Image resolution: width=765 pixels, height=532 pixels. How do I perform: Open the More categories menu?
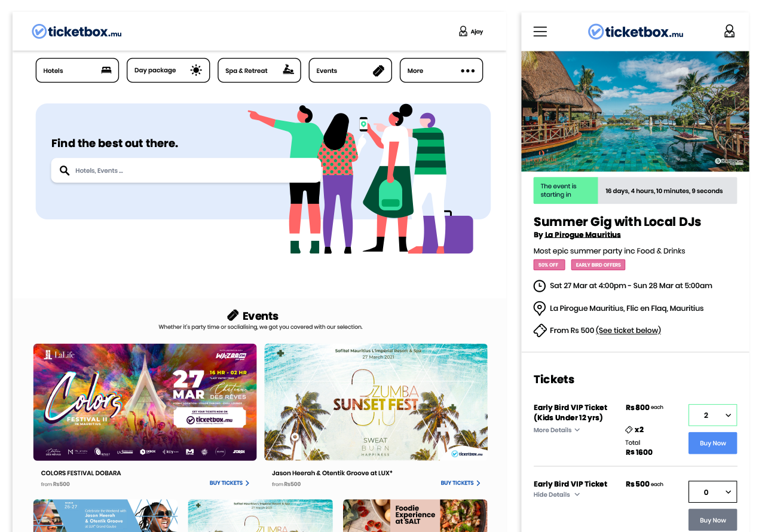point(440,71)
